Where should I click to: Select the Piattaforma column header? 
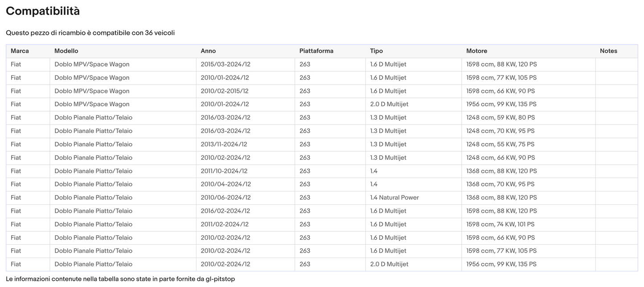[316, 51]
